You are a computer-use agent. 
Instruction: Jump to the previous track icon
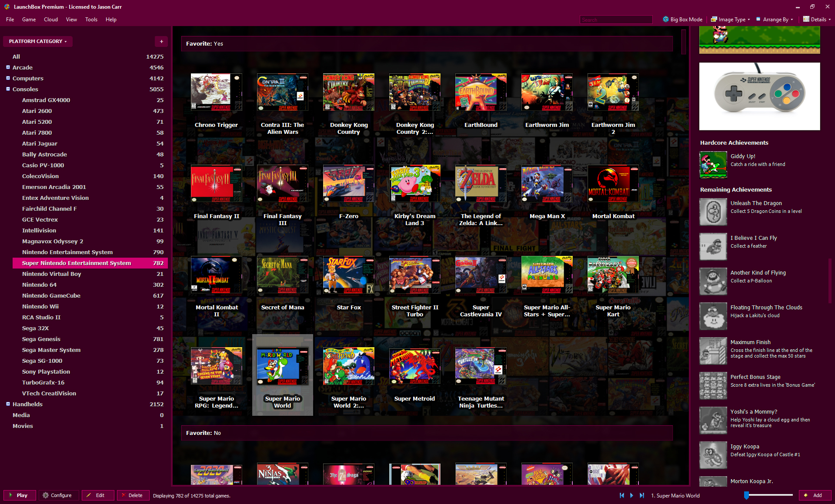click(x=622, y=495)
